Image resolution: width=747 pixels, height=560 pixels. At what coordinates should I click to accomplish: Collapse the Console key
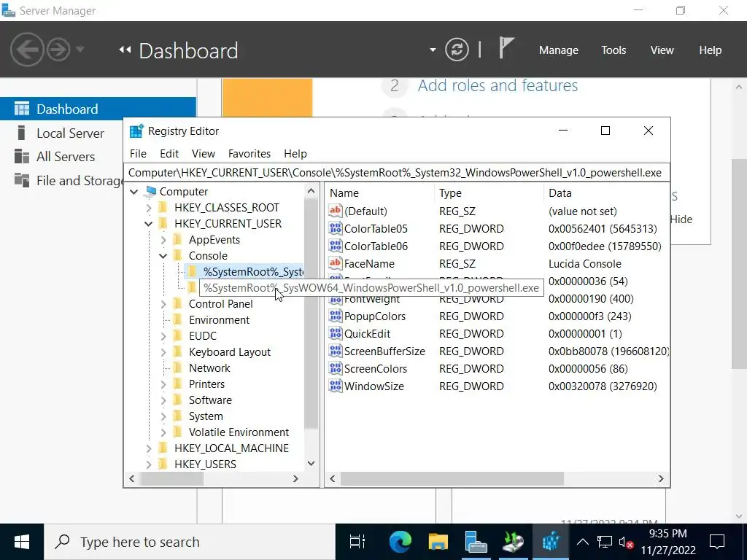tap(163, 256)
